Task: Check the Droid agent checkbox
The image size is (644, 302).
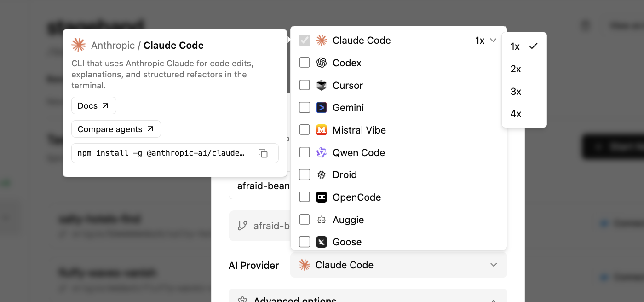Action: tap(305, 175)
